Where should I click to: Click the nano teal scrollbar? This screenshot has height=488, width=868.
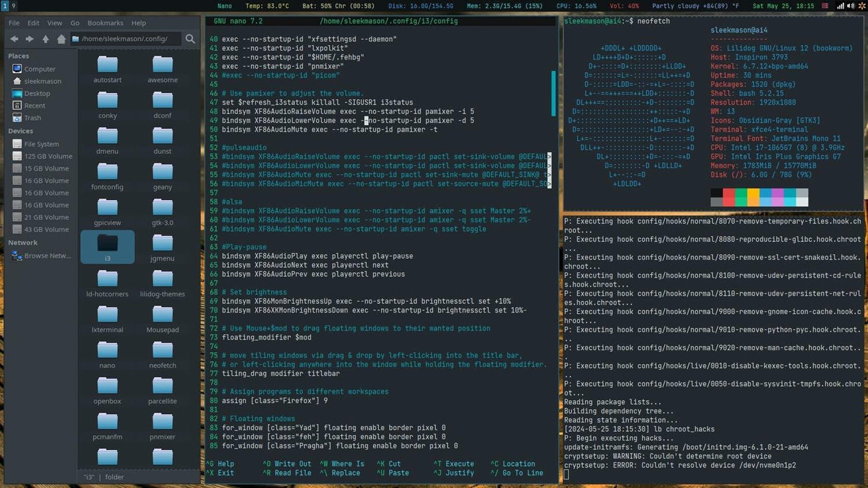coord(554,93)
